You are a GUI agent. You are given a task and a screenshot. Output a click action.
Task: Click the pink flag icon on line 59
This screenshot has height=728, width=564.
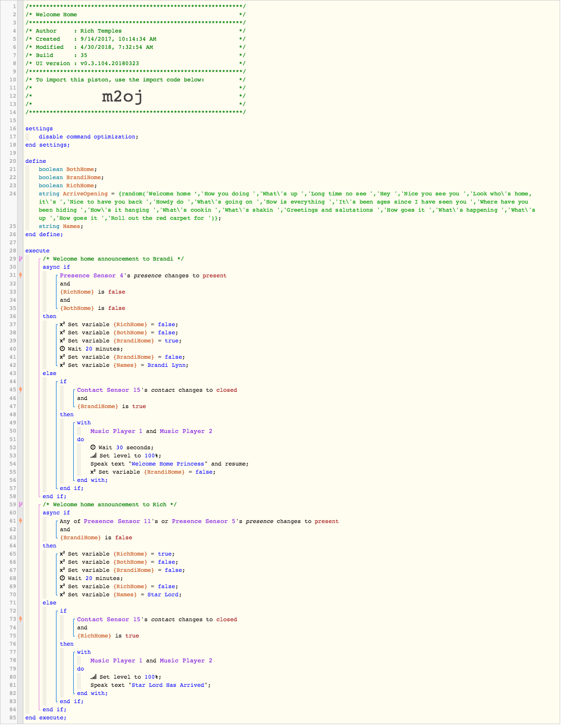pos(21,504)
